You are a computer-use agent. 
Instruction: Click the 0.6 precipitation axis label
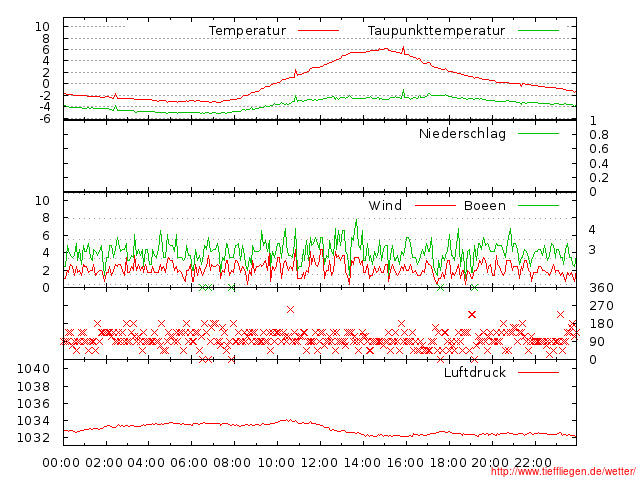599,149
